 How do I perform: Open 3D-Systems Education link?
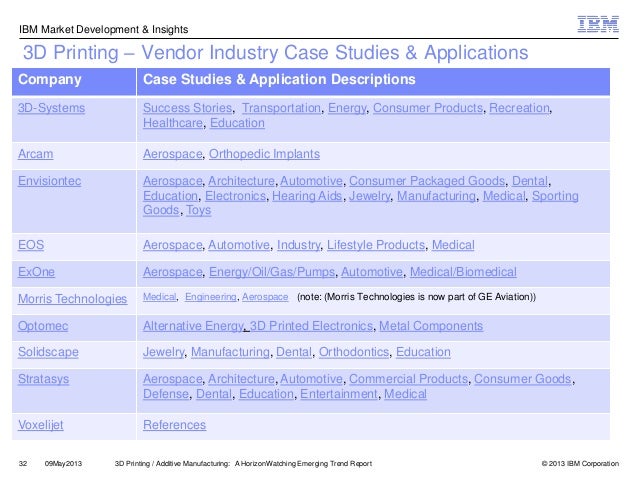point(237,123)
